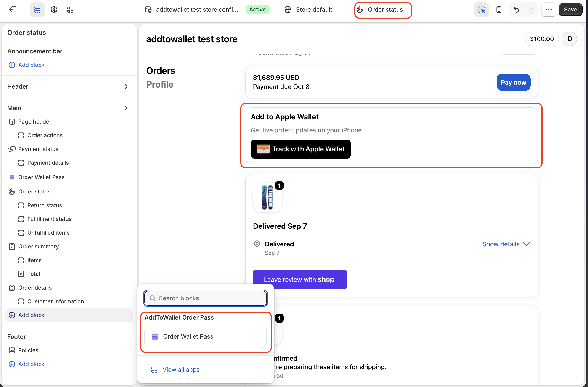Click the snowboard product thumbnail
The width and height of the screenshot is (588, 387).
(267, 197)
